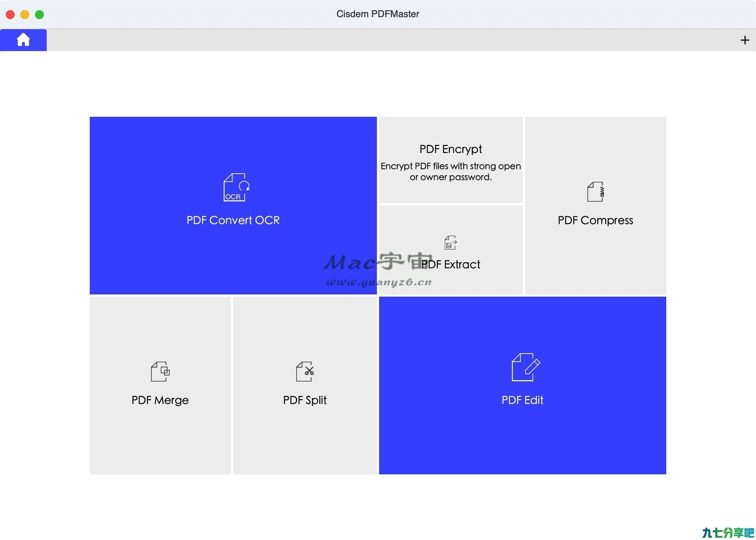Click the PDF Compress zip-file icon

(595, 192)
